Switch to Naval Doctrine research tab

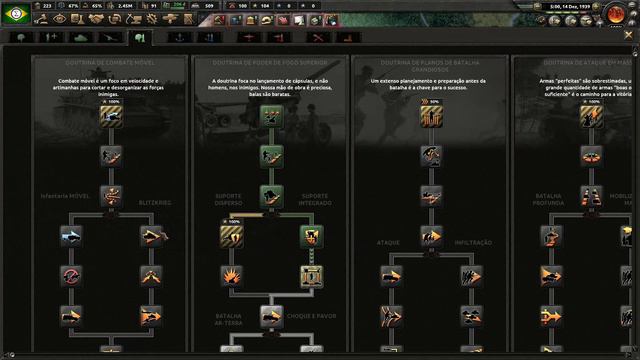pos(209,38)
